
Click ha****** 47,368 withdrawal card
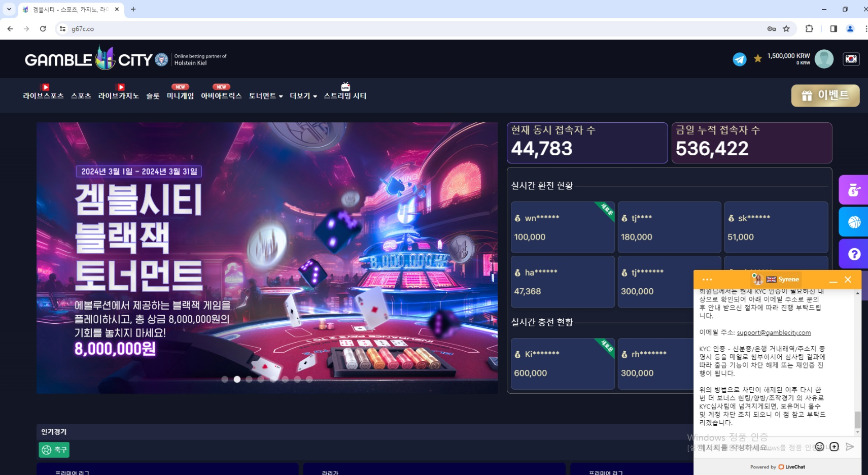click(563, 282)
